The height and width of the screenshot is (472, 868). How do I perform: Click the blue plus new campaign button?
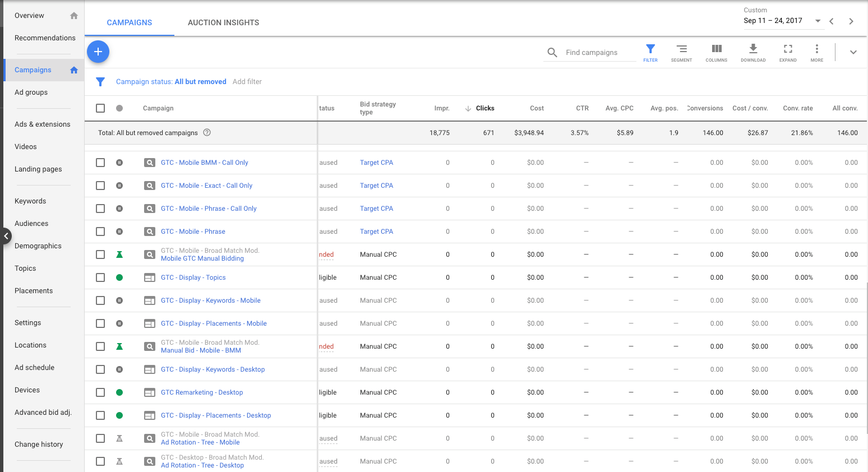click(x=98, y=52)
